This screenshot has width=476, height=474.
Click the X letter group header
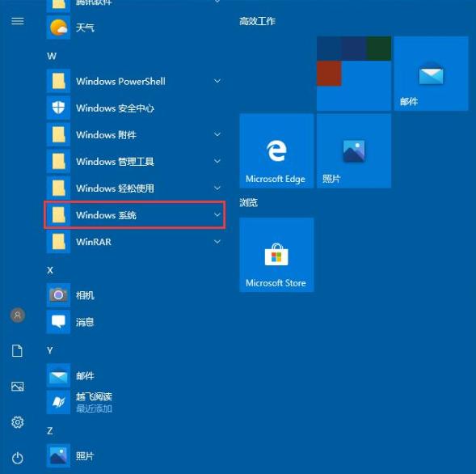50,270
